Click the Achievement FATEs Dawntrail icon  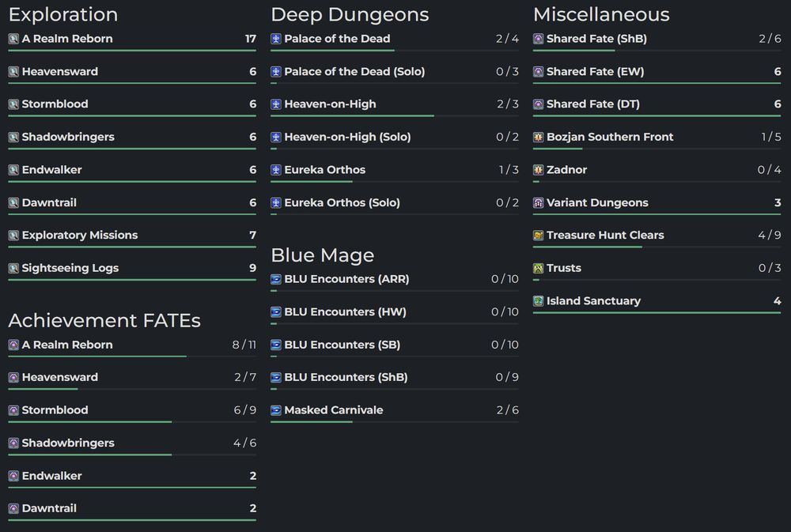pyautogui.click(x=13, y=508)
